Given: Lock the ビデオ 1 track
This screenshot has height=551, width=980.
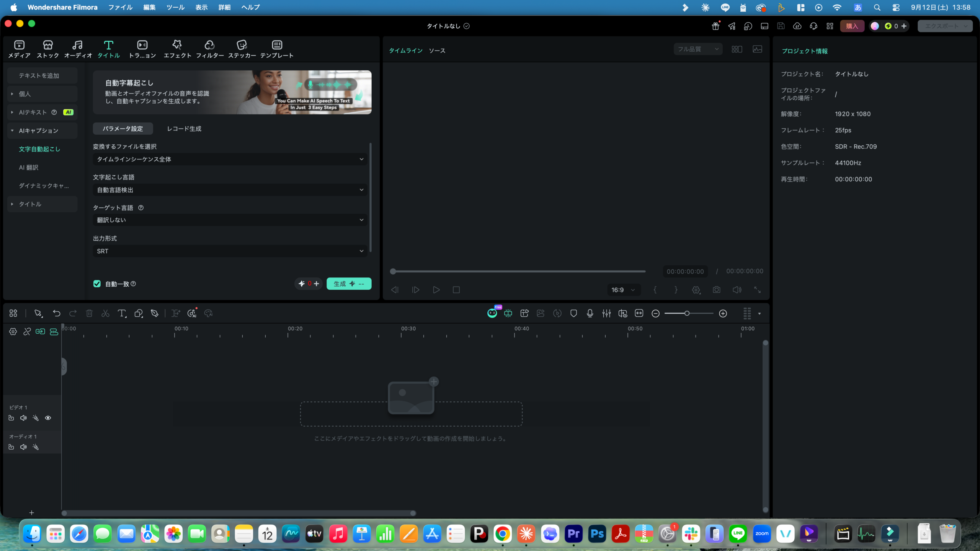Looking at the screenshot, I should 11,418.
